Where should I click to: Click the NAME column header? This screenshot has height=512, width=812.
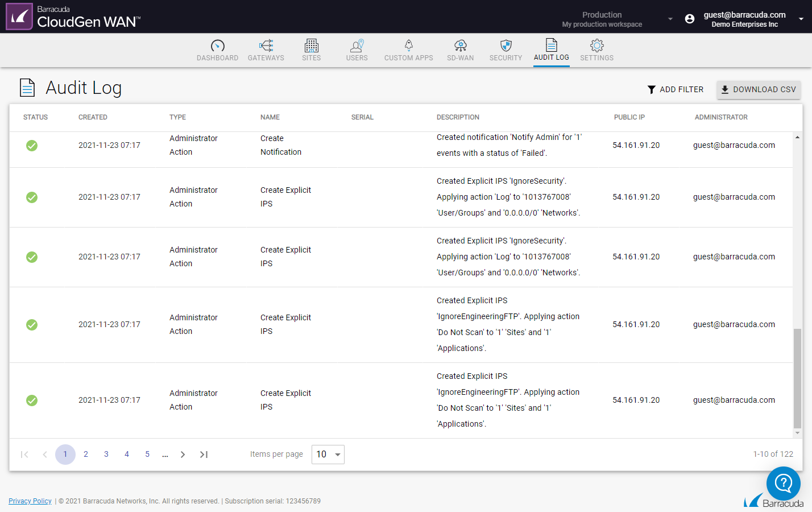click(x=270, y=117)
